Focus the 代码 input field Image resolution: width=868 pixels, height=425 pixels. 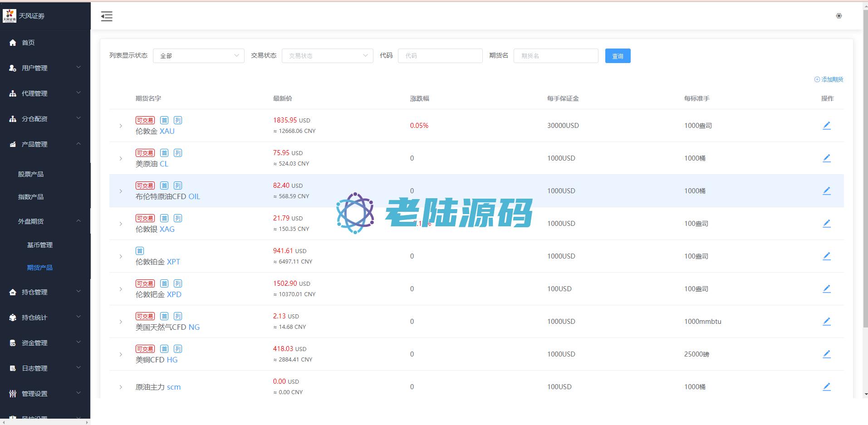tap(440, 56)
